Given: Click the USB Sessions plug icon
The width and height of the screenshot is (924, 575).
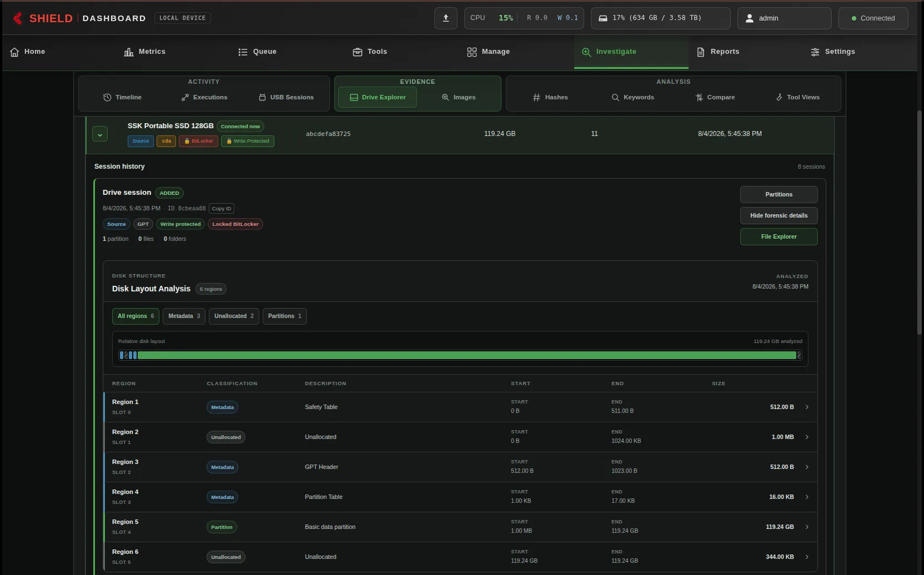Looking at the screenshot, I should (262, 97).
